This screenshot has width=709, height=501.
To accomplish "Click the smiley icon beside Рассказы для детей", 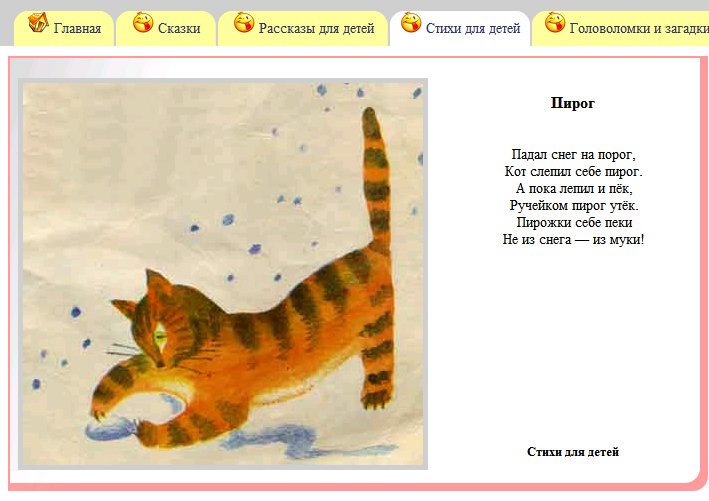I will (244, 22).
